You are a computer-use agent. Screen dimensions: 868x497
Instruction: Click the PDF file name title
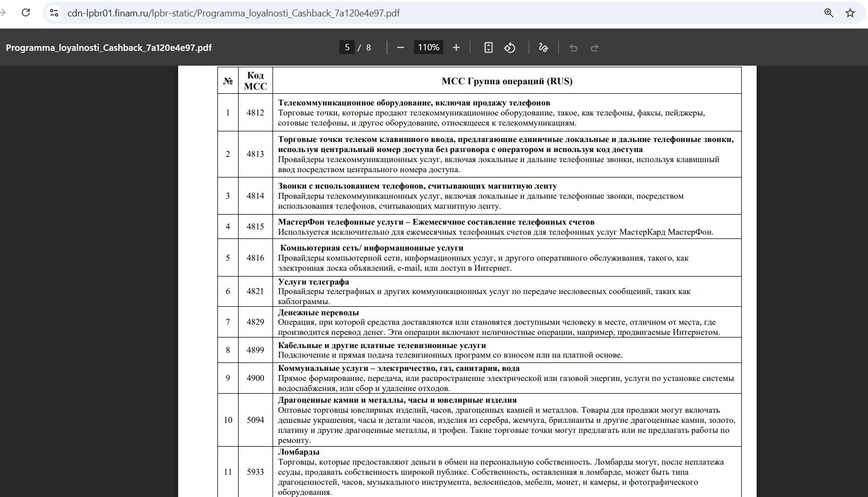[x=109, y=48]
